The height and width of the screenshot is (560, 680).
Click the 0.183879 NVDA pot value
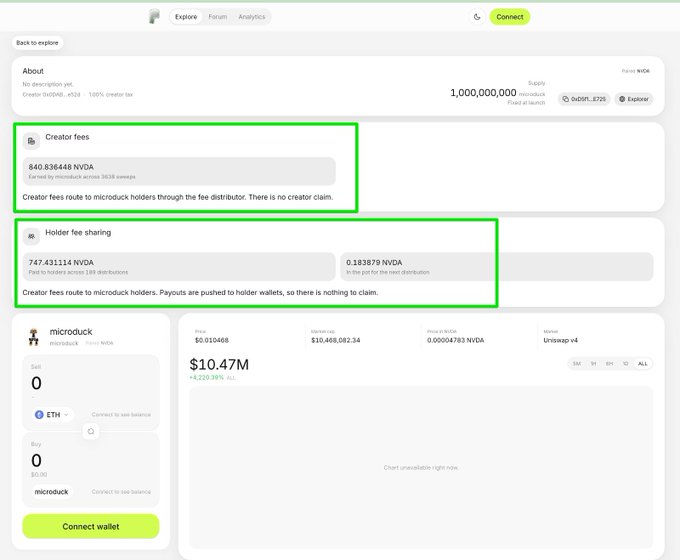(x=374, y=262)
